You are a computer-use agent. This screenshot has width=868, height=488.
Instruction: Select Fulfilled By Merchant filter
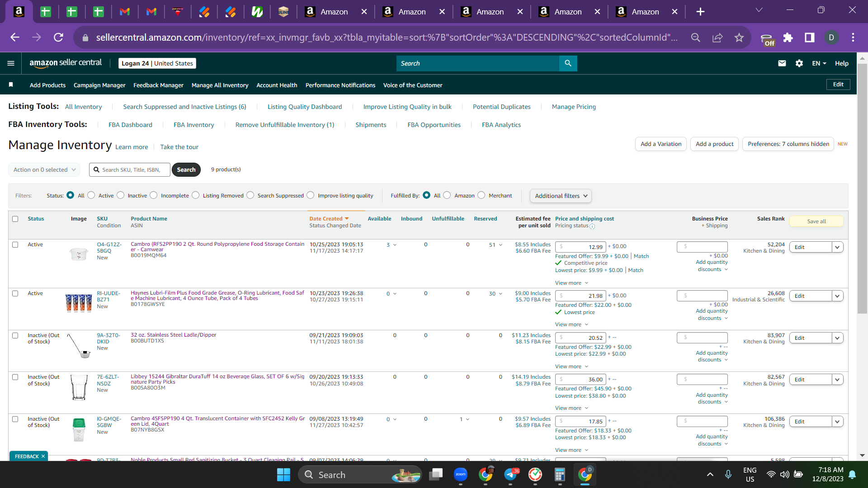point(481,195)
